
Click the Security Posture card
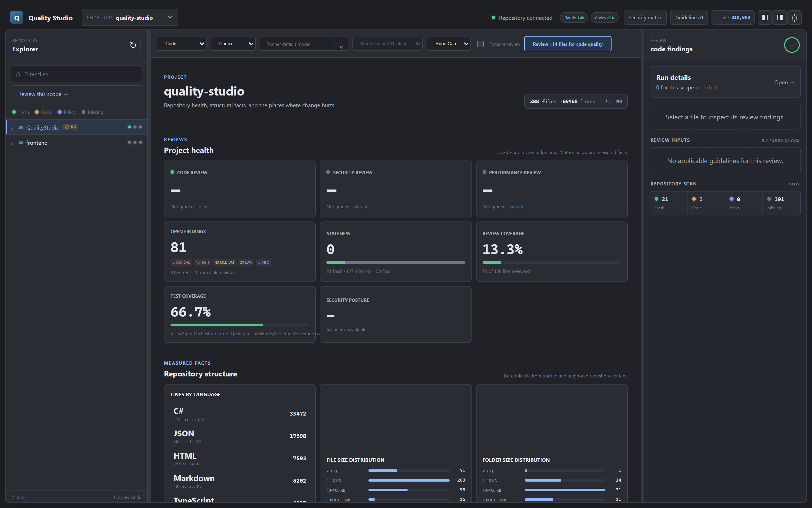click(396, 314)
